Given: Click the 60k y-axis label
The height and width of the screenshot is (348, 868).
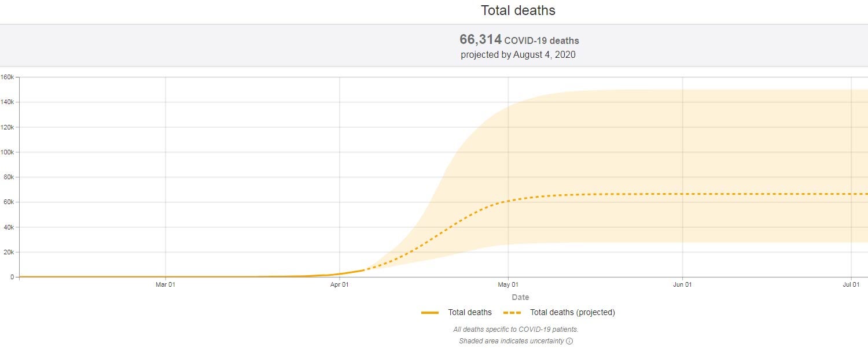Looking at the screenshot, I should [7, 202].
